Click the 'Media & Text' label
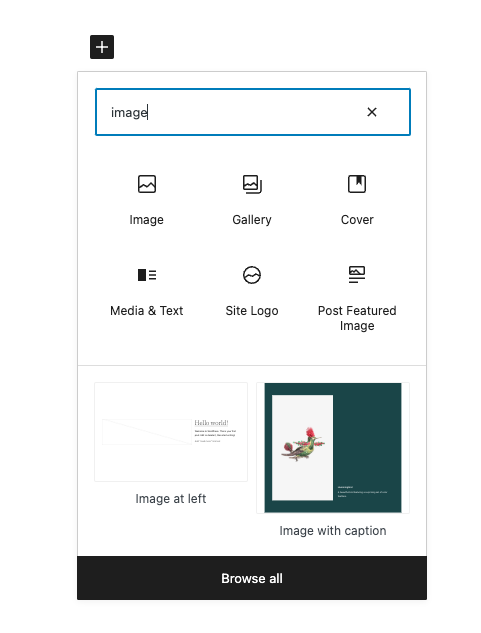The image size is (481, 633). click(147, 310)
